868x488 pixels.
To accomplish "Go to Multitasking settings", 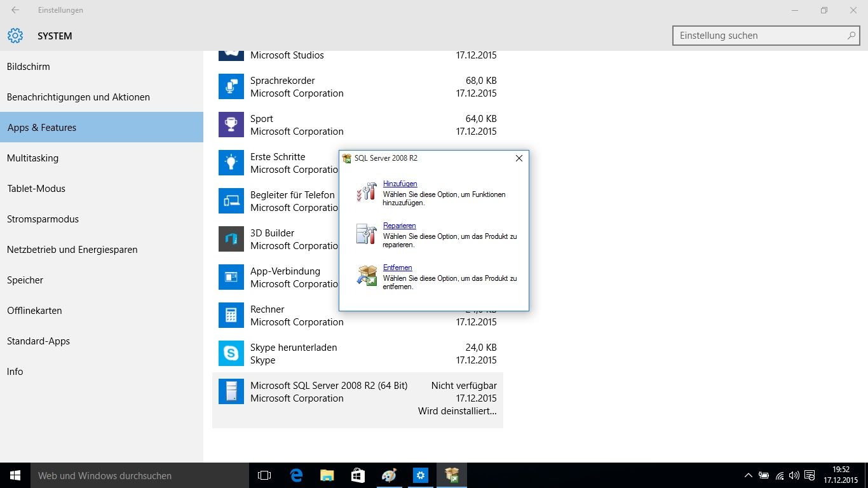I will coord(102,158).
